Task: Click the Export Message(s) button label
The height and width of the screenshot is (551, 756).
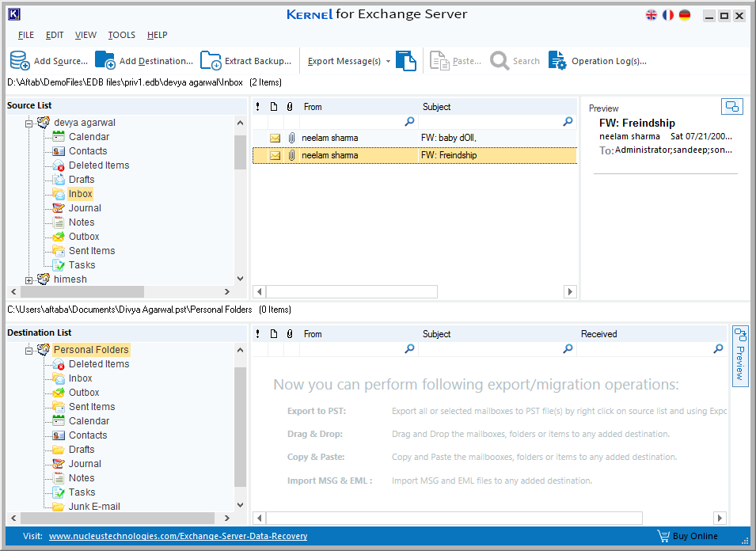Action: 344,61
